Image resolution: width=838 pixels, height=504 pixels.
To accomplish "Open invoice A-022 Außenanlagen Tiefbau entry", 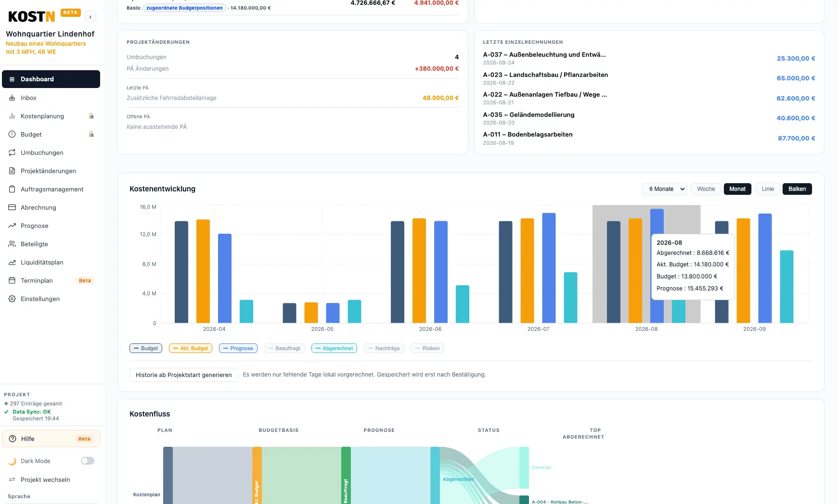I will (x=649, y=98).
